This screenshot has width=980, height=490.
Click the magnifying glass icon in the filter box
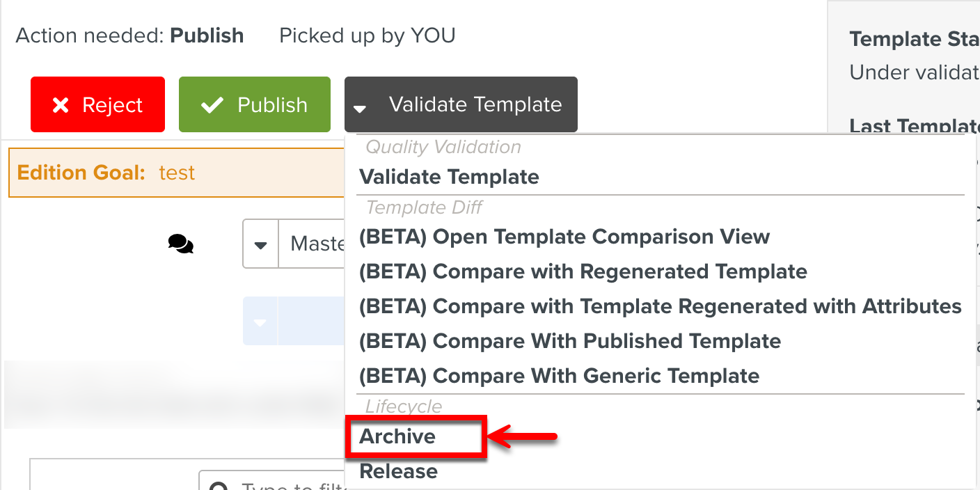[x=218, y=485]
